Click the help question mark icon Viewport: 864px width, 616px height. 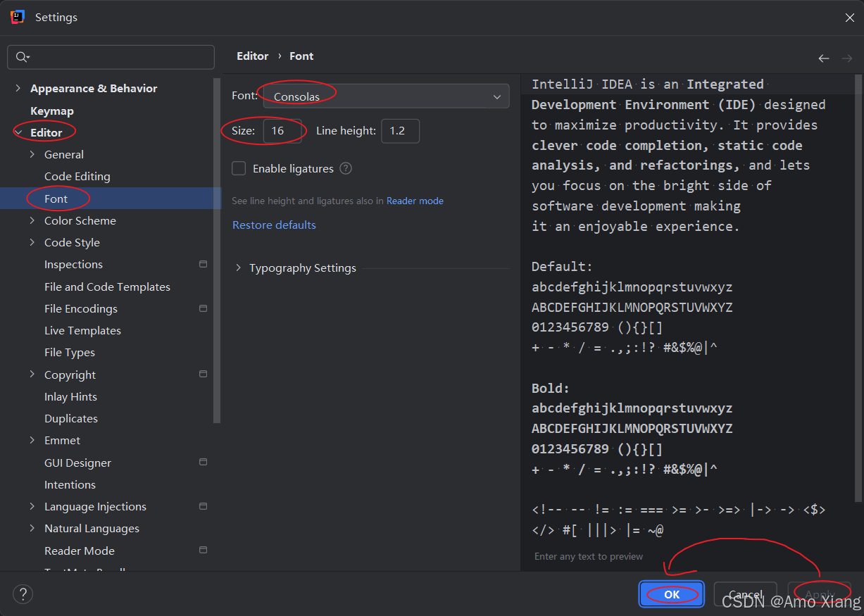pos(23,594)
